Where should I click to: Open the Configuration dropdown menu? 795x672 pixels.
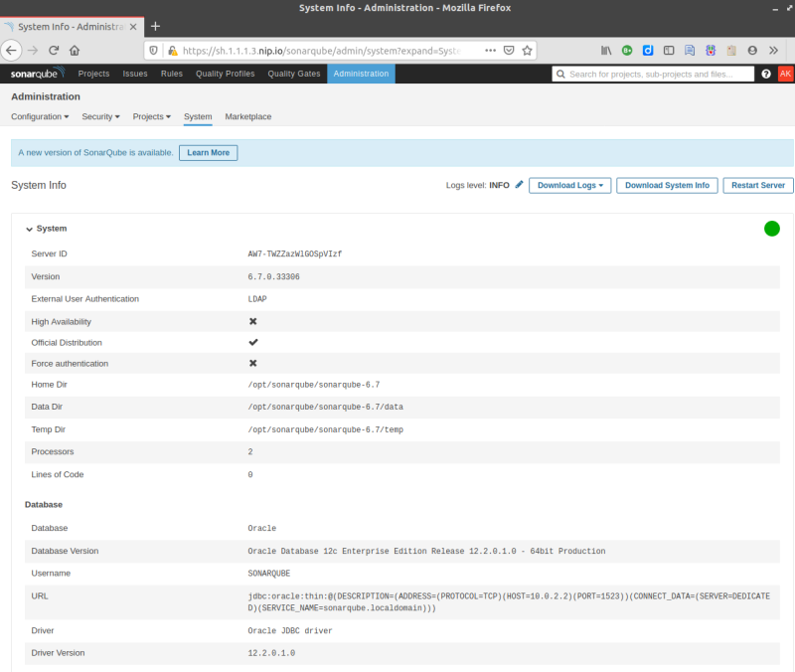pos(39,116)
